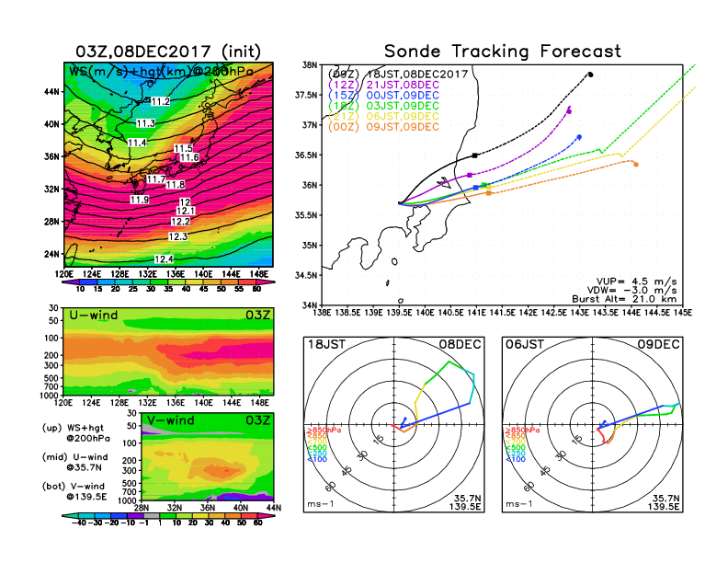
Task: Click the "03Z,08DEC2017 (init)" map title
Action: (x=168, y=52)
